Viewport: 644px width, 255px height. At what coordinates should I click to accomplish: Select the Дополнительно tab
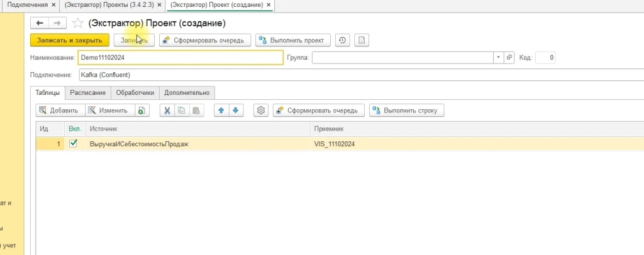[x=187, y=92]
